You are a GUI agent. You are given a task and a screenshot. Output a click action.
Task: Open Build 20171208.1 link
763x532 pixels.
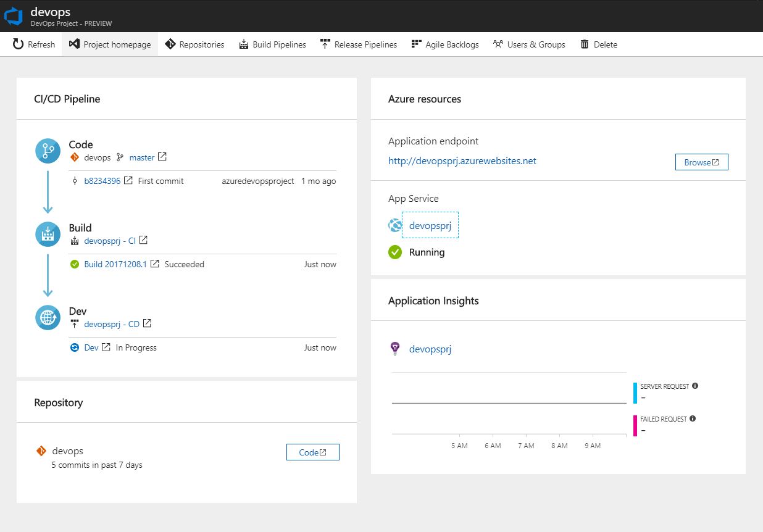click(x=115, y=264)
